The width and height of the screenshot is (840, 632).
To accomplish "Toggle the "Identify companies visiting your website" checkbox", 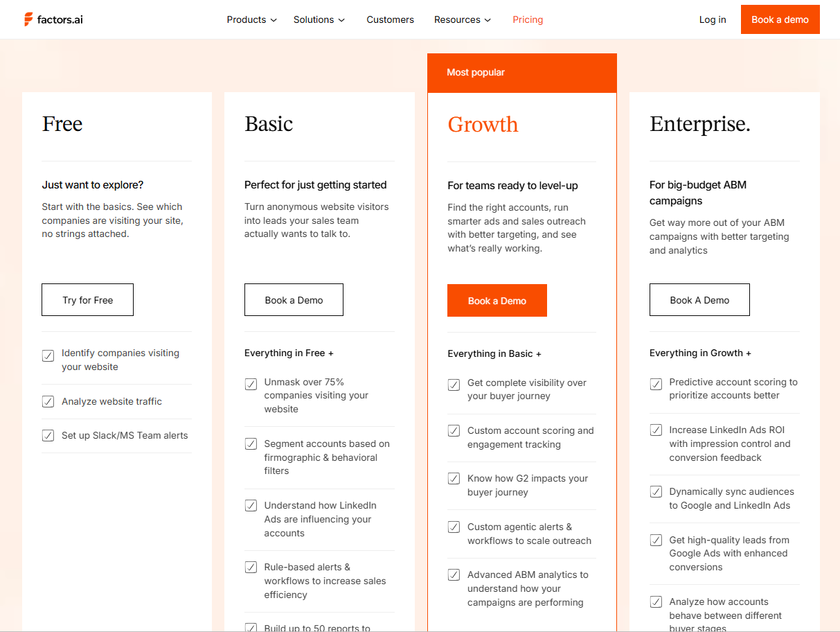I will point(48,355).
